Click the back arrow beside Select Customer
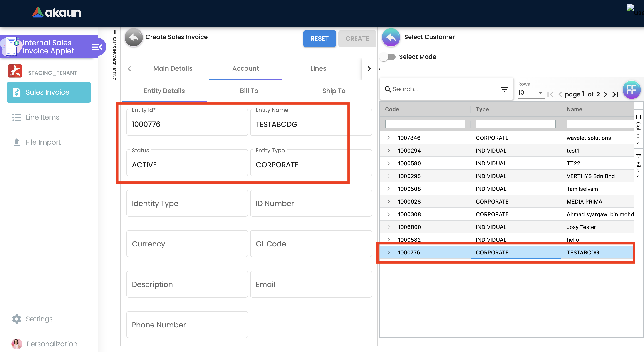Image resolution: width=644 pixels, height=352 pixels. click(391, 38)
